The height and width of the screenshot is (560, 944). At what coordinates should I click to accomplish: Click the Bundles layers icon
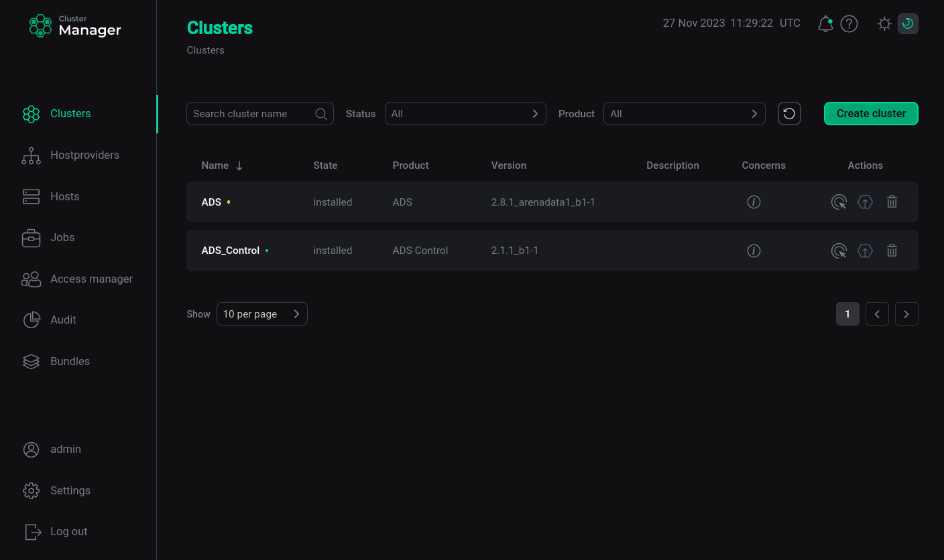pos(31,362)
